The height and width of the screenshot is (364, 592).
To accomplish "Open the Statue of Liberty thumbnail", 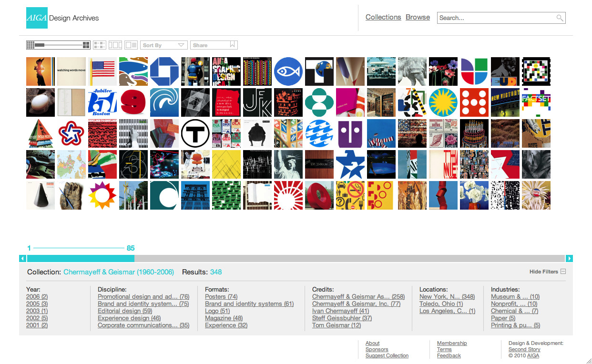I will (x=288, y=164).
